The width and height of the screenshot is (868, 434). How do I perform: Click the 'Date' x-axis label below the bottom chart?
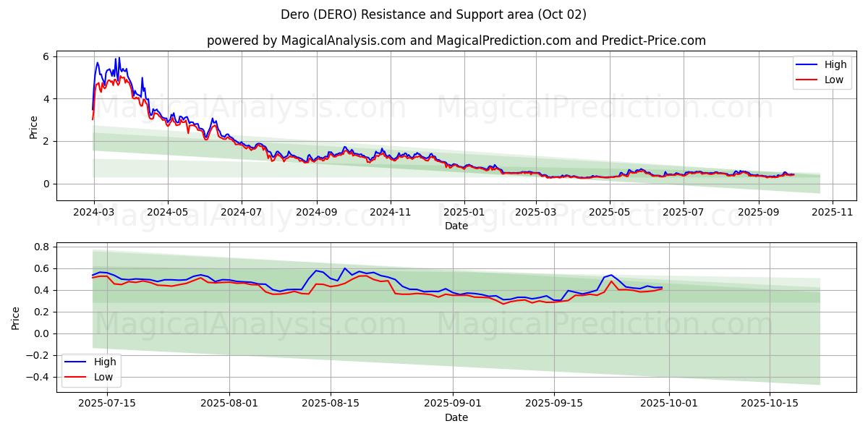pos(456,417)
